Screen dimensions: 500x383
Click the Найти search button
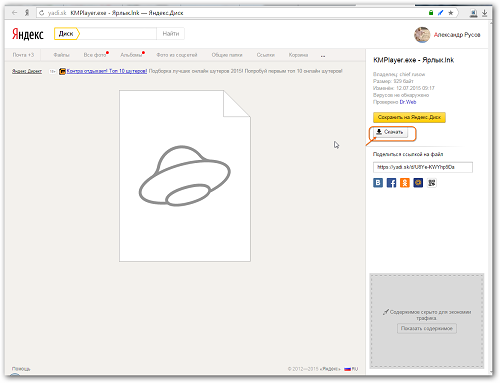(171, 34)
